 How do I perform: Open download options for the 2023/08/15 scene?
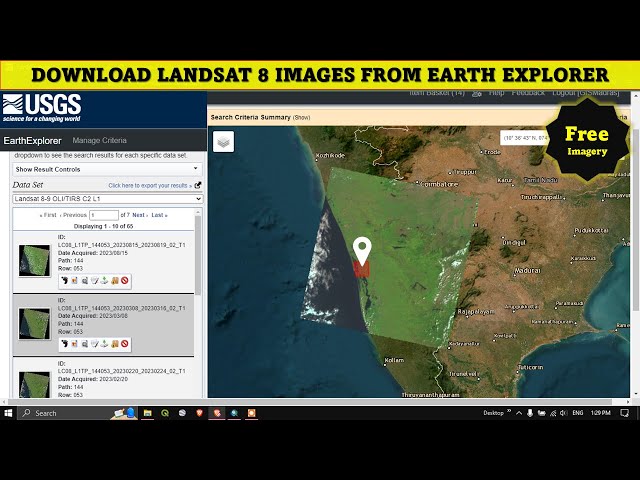pyautogui.click(x=104, y=280)
